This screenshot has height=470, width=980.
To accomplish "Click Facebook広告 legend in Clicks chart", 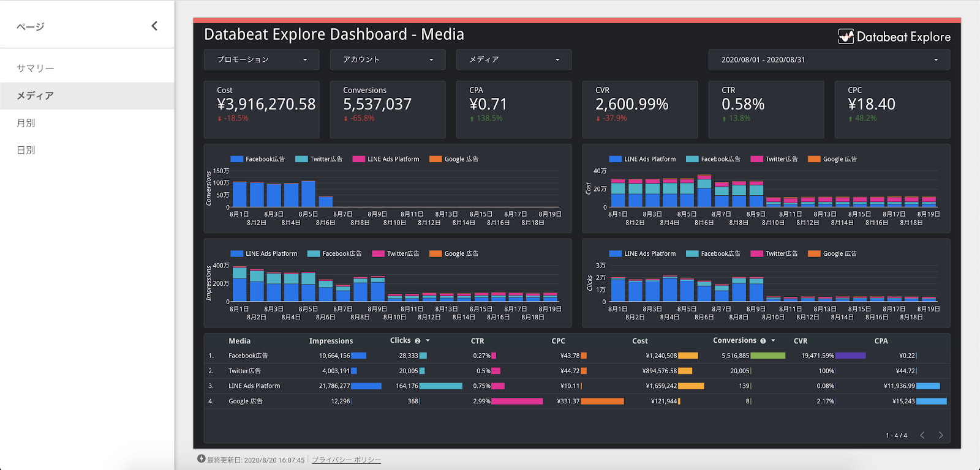I will coord(713,253).
